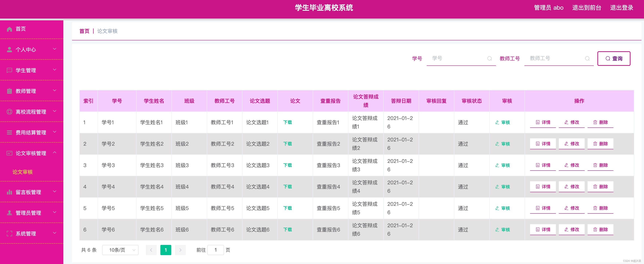Image resolution: width=644 pixels, height=264 pixels.
Task: Click 退出到前台 in header
Action: (587, 8)
